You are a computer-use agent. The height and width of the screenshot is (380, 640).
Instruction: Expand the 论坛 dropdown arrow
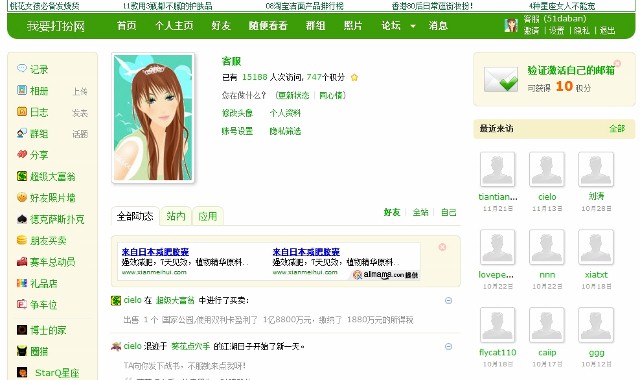pyautogui.click(x=413, y=26)
